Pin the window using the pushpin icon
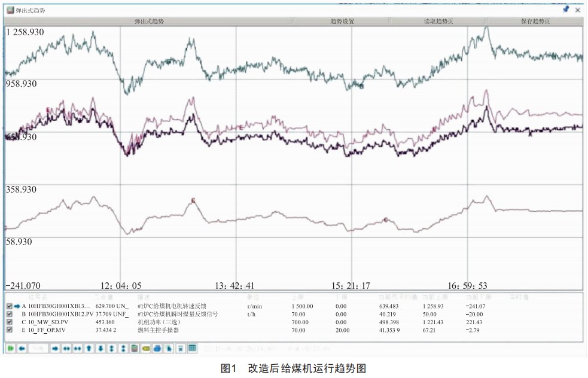This screenshot has height=378, width=588. point(566,10)
